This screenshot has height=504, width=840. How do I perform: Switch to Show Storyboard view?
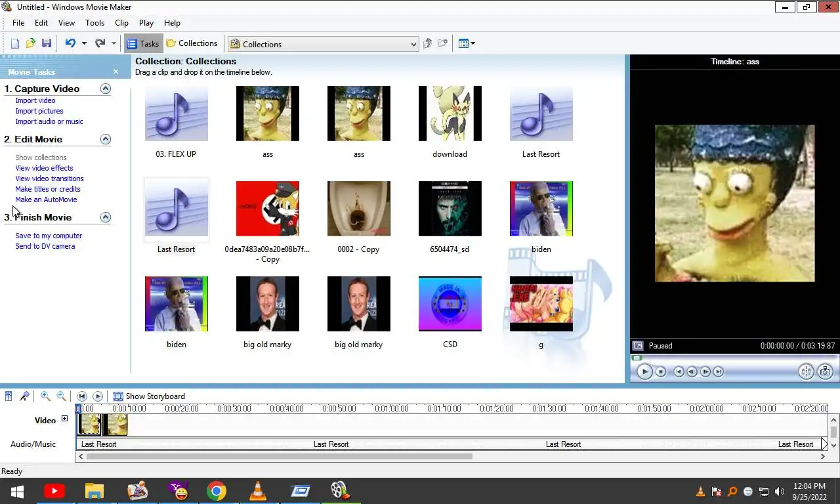(149, 396)
